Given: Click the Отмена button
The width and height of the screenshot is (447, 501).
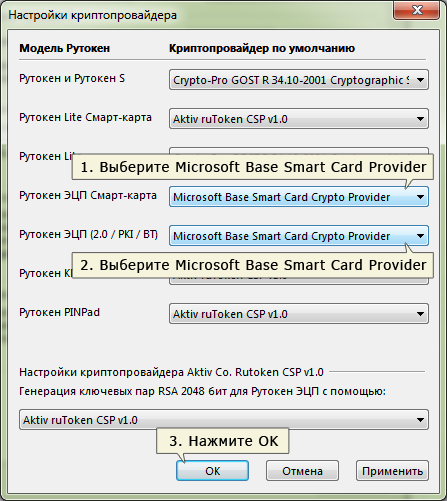Looking at the screenshot, I should (302, 471).
